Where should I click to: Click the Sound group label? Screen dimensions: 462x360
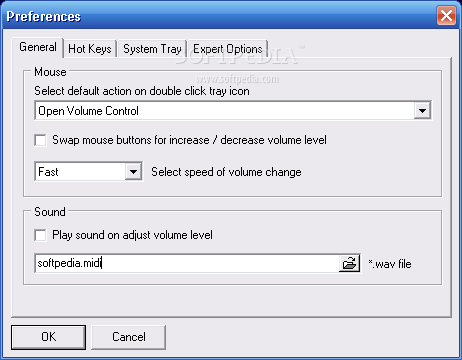click(50, 212)
